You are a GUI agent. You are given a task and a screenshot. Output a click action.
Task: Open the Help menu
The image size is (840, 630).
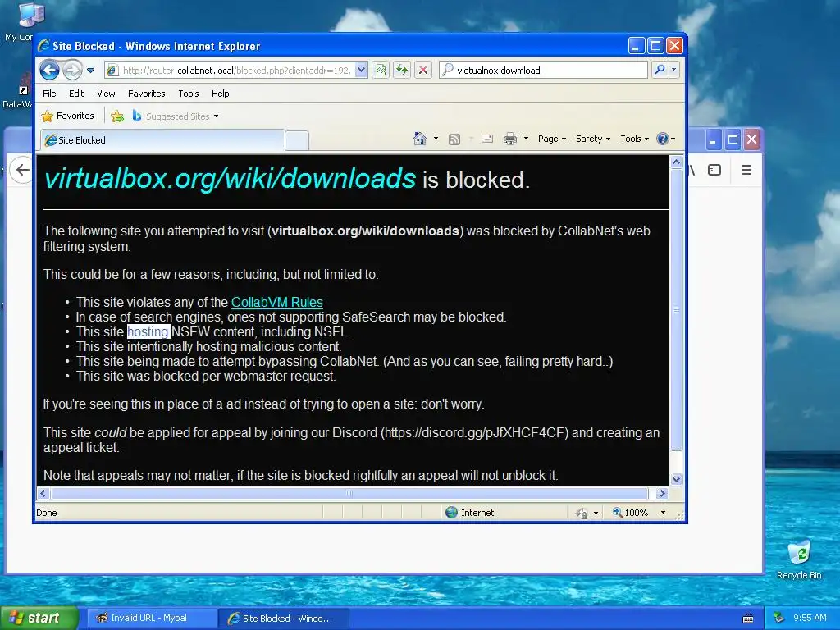(220, 94)
